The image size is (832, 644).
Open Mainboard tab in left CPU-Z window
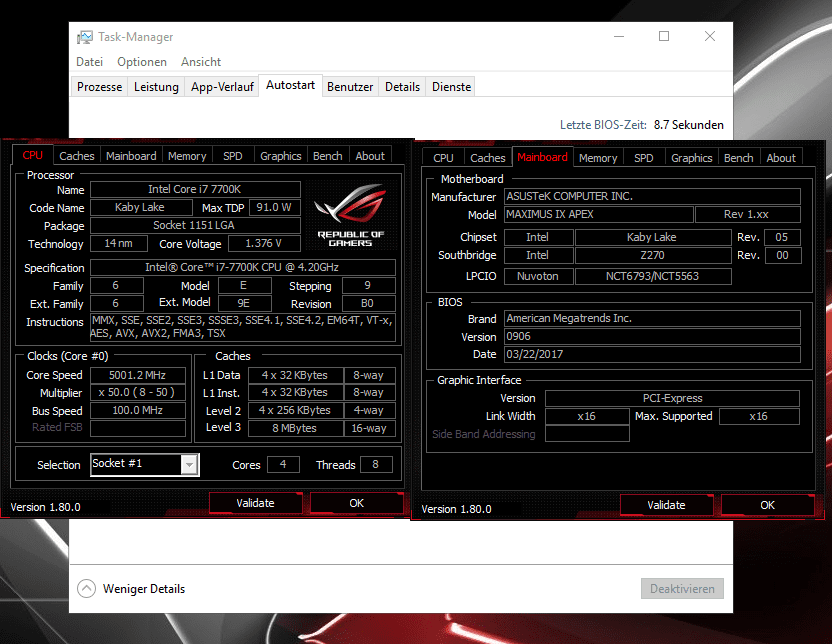[131, 156]
